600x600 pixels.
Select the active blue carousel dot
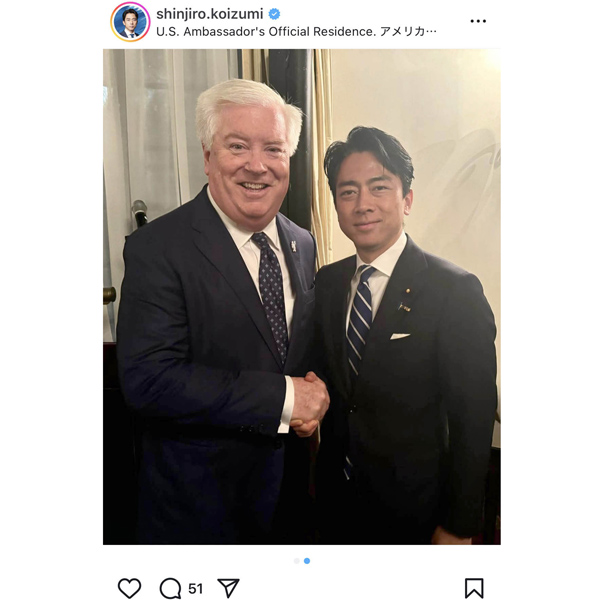pyautogui.click(x=307, y=561)
